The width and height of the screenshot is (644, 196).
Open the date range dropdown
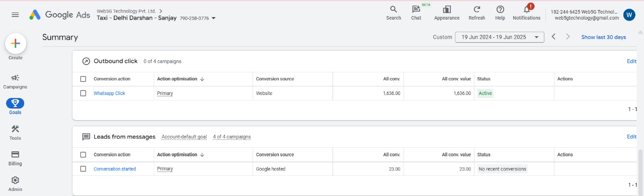pos(500,37)
